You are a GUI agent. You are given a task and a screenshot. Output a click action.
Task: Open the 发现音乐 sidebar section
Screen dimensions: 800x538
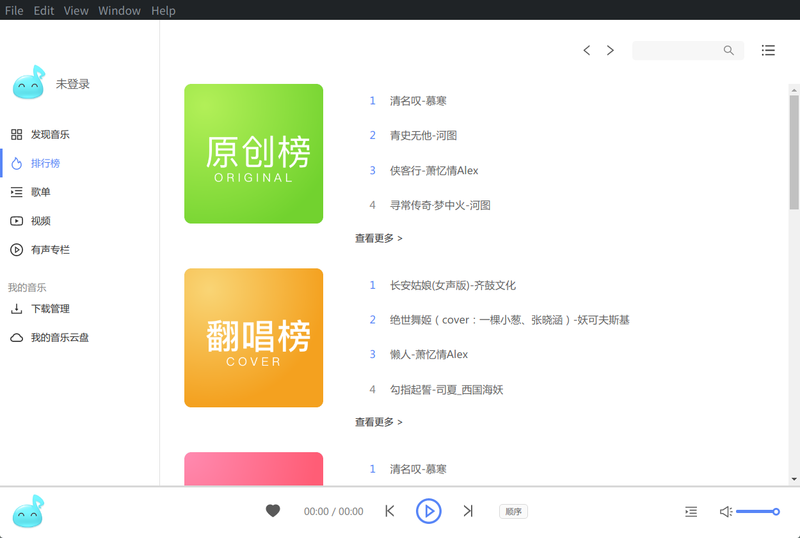point(50,134)
